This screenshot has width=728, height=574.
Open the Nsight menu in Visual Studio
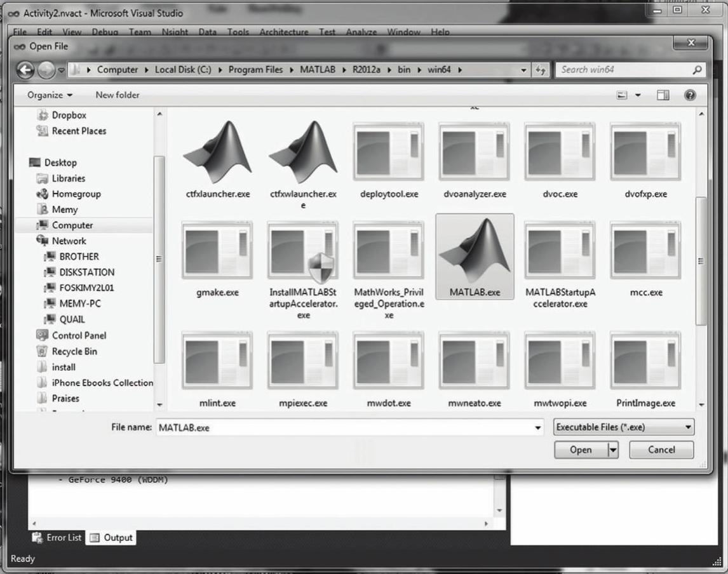tap(175, 32)
